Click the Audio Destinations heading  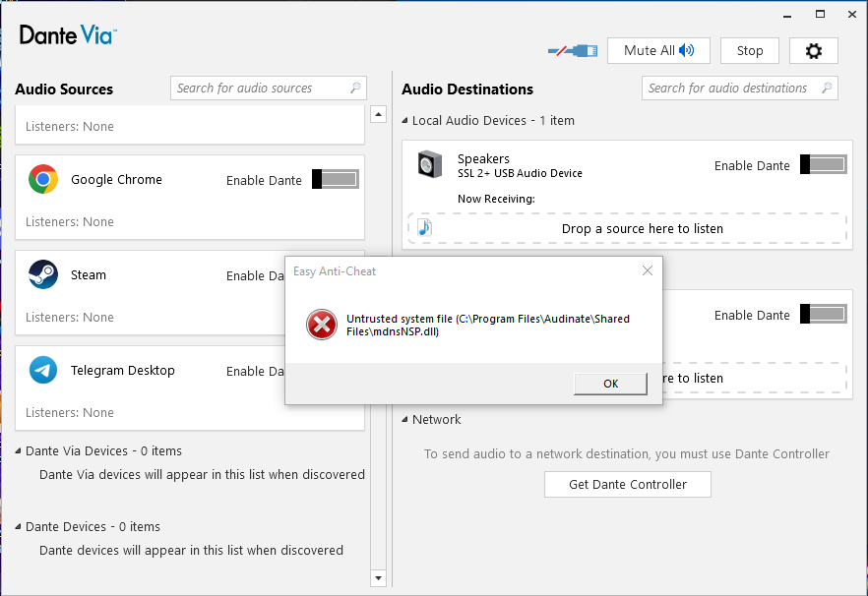tap(467, 89)
